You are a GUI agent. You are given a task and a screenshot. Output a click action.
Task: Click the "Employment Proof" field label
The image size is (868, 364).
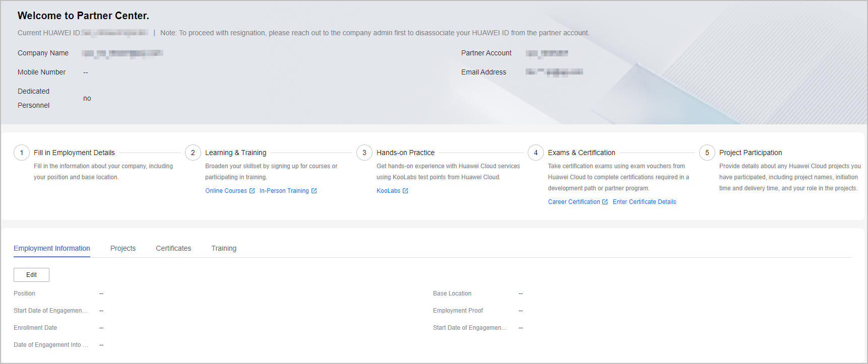(458, 311)
